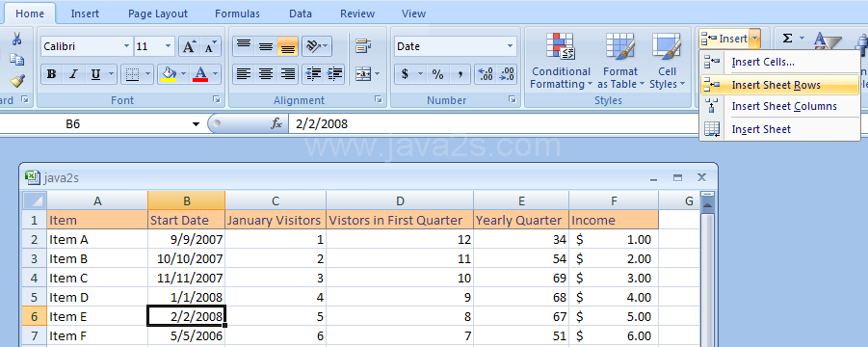Toggle Wrap Text icon
This screenshot has height=347, width=868.
tap(363, 46)
